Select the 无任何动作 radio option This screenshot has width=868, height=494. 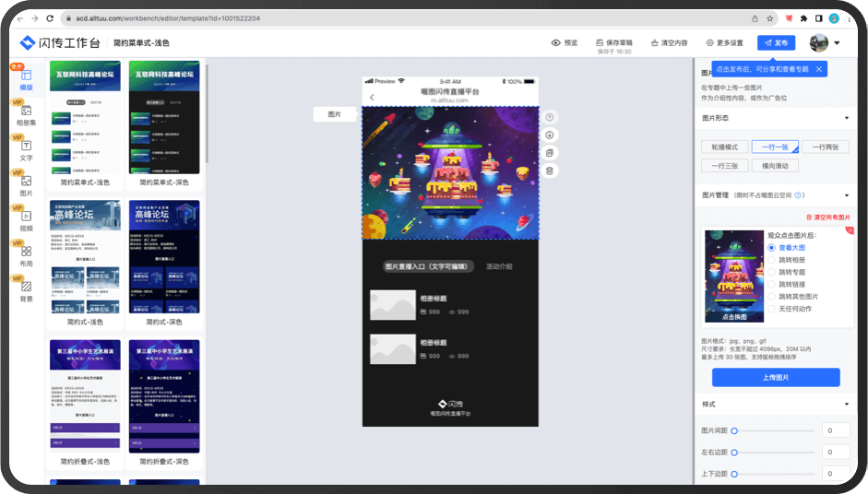point(772,308)
